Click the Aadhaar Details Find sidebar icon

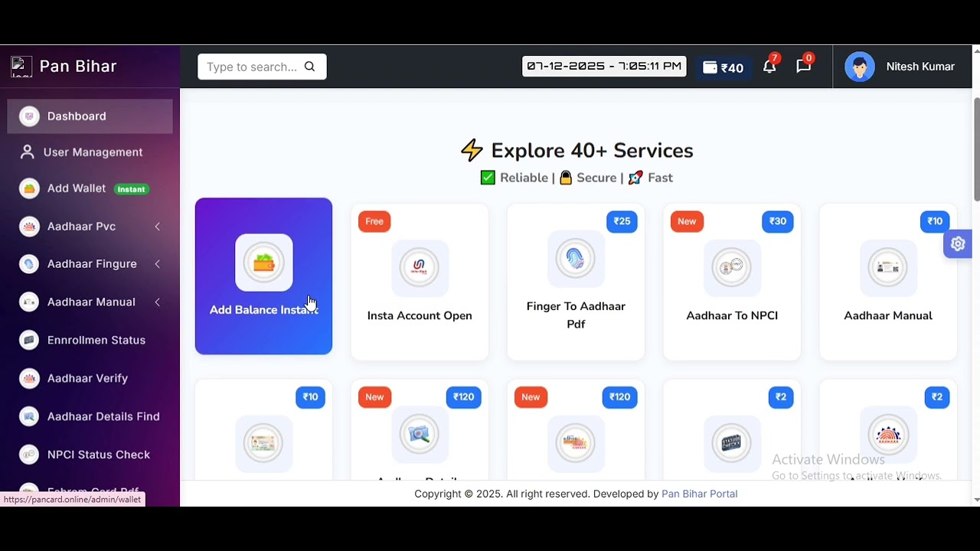click(x=29, y=416)
